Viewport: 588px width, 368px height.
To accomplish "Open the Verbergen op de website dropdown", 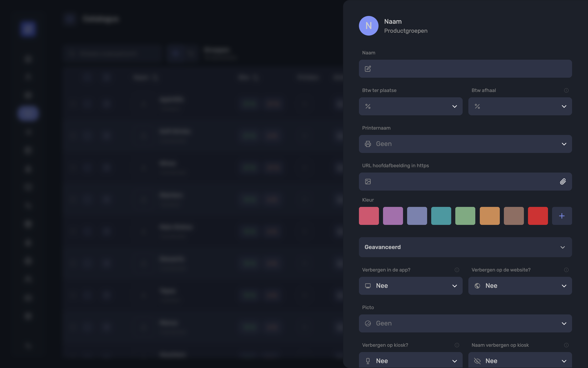I will coord(520,286).
